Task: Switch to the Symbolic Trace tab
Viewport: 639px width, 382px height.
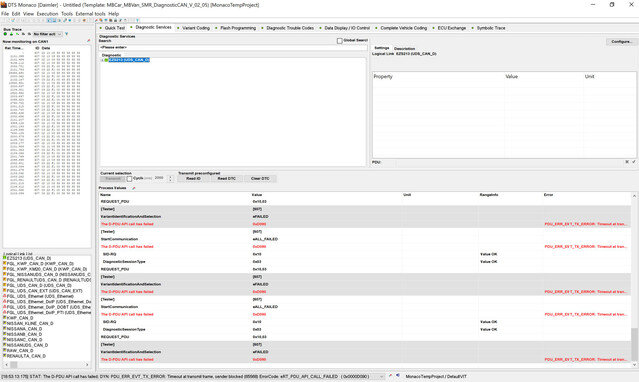Action: click(x=491, y=28)
